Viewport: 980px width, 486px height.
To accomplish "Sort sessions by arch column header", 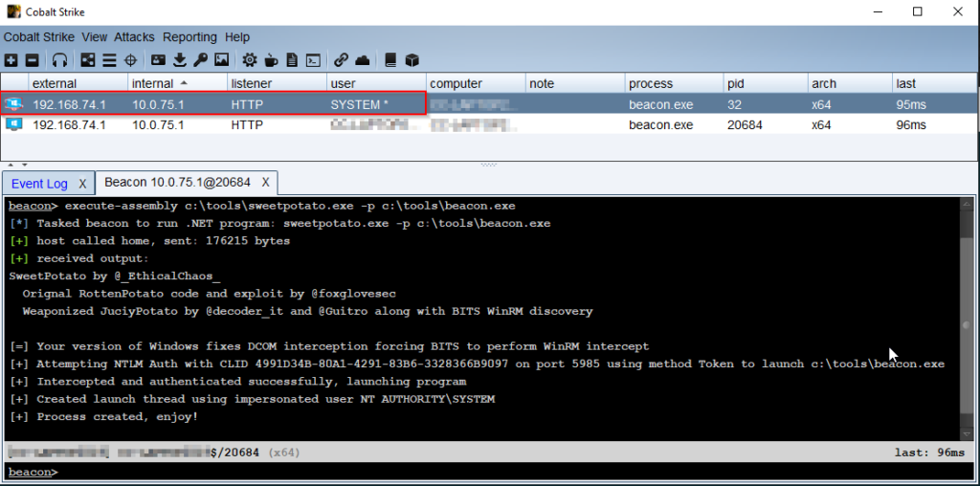I will pos(850,83).
